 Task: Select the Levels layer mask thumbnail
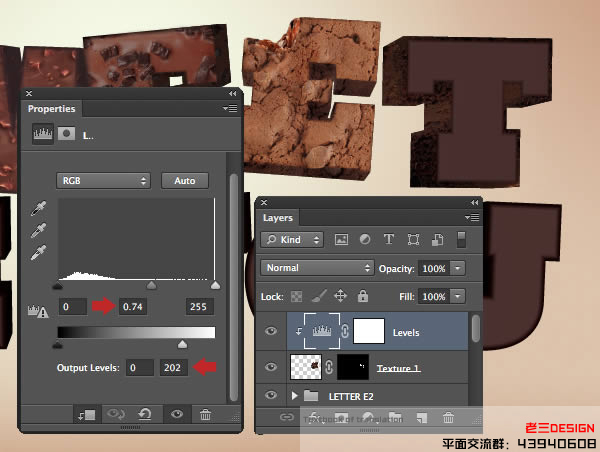click(x=369, y=331)
